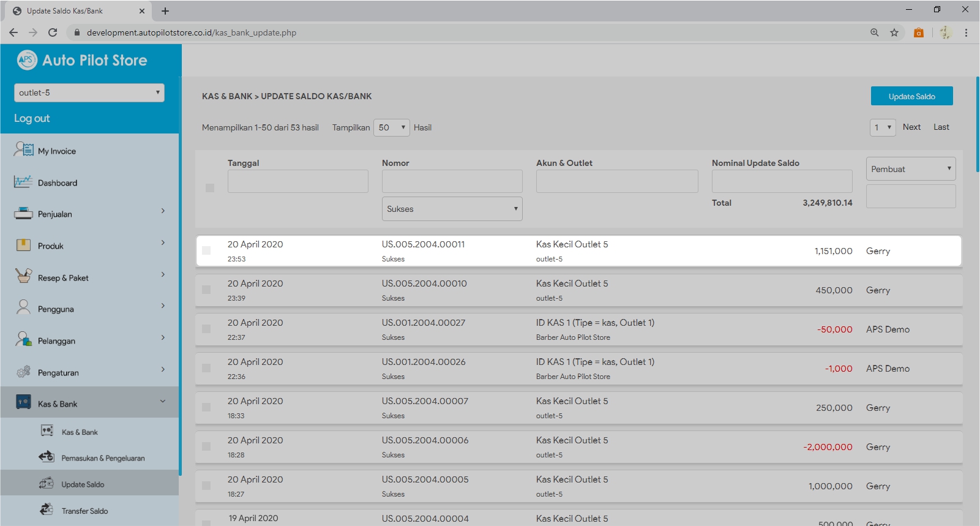The width and height of the screenshot is (980, 526).
Task: Tick the select-all checkbox in header
Action: (x=210, y=188)
